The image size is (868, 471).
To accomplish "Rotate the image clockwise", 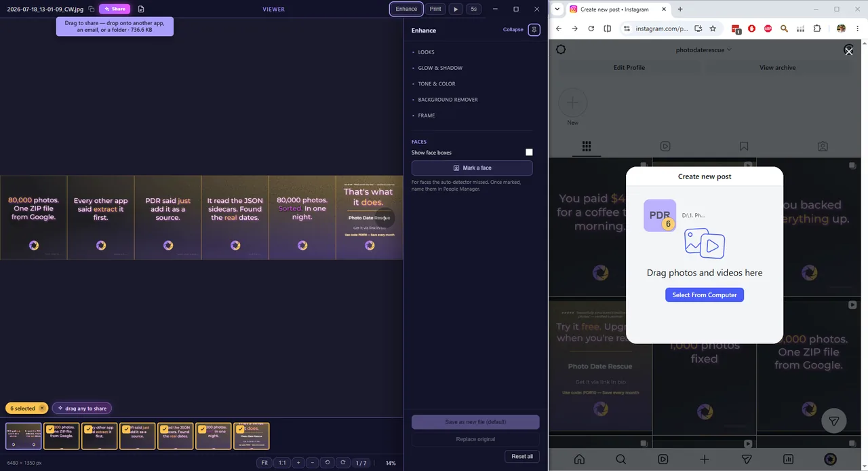I will pyautogui.click(x=342, y=463).
